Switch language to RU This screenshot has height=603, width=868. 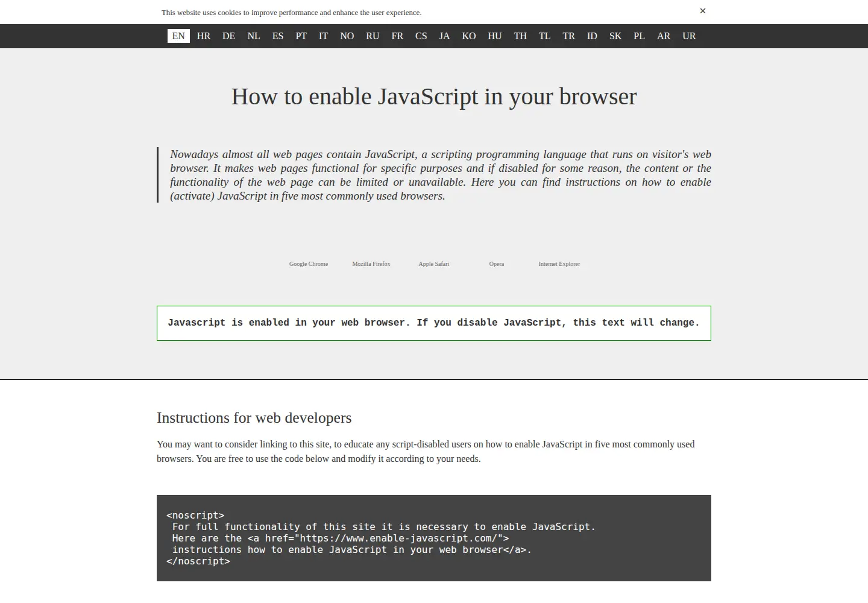(x=373, y=36)
